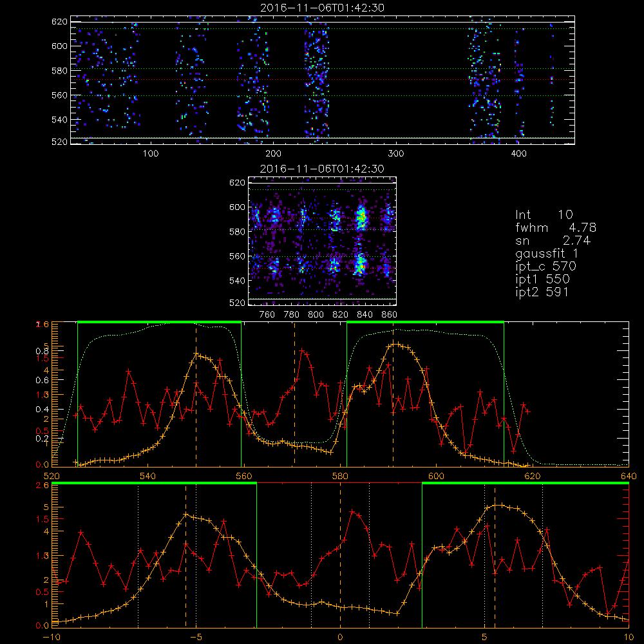Click x-axis label 760 on middle image
644x644 pixels.
coord(267,315)
